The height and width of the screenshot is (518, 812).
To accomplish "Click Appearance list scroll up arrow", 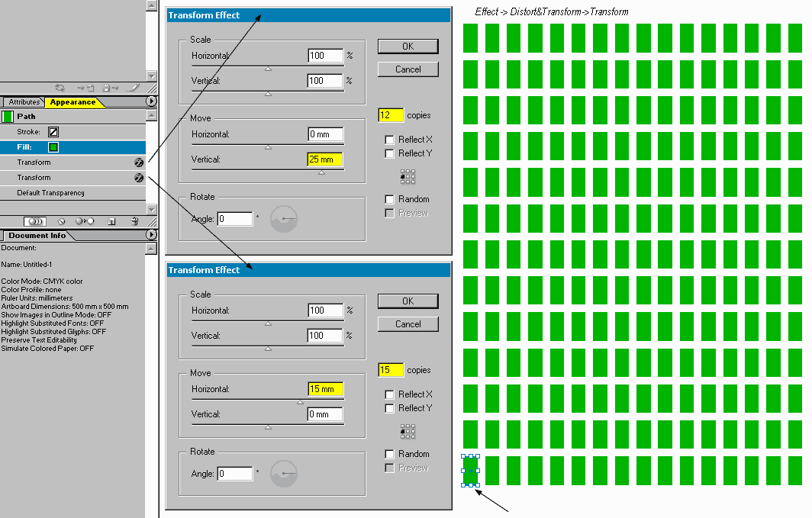I will [151, 115].
